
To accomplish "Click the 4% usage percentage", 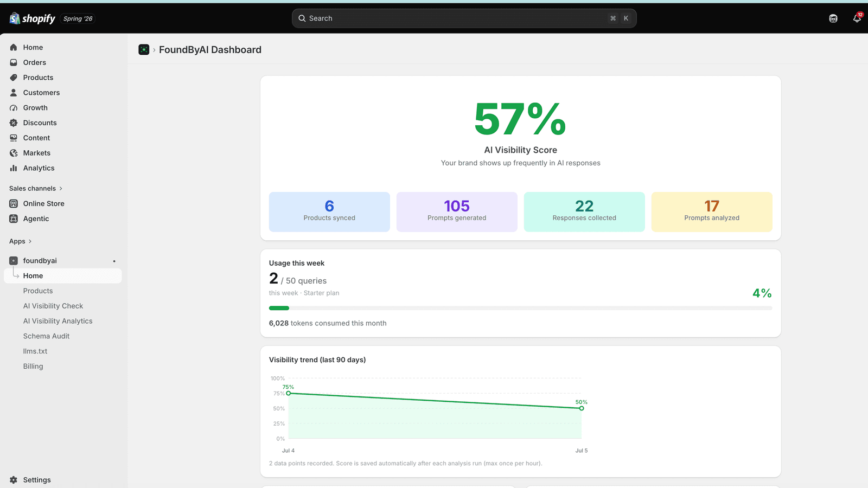I will click(762, 293).
